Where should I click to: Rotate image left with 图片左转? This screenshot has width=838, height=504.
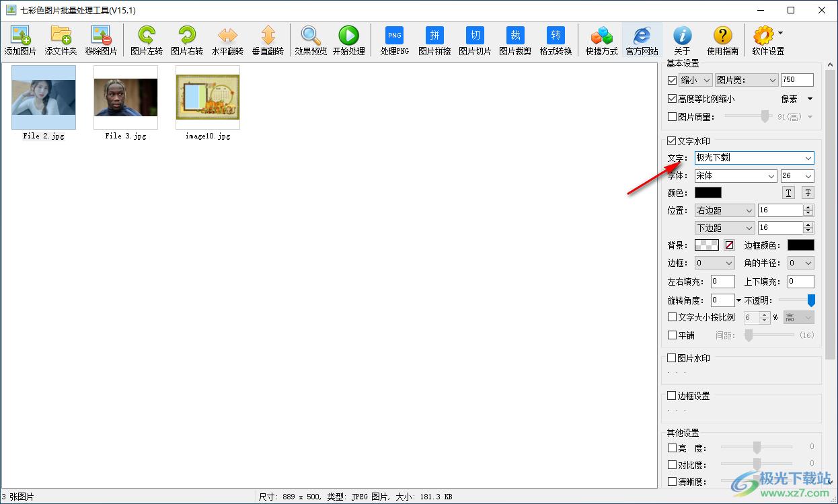point(146,40)
